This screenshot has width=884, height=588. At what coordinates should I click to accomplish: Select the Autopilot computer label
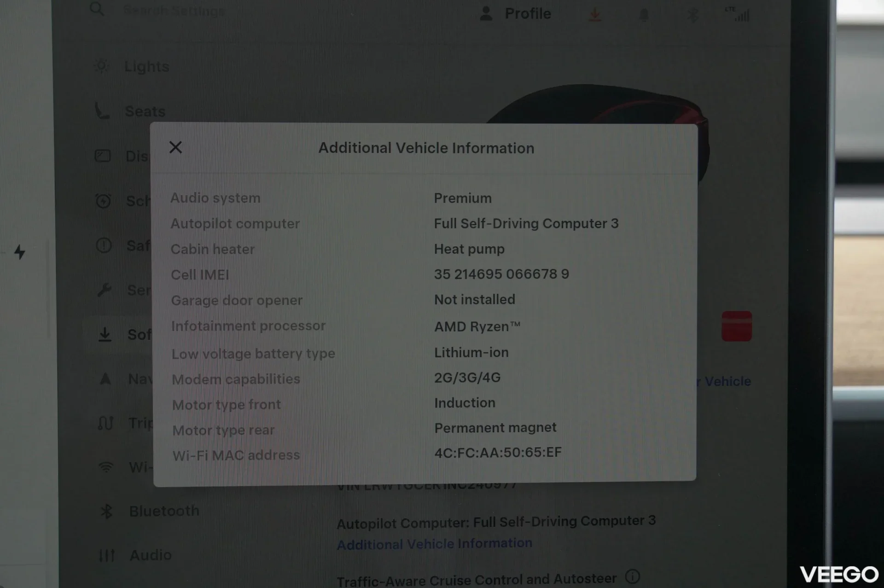[235, 224]
